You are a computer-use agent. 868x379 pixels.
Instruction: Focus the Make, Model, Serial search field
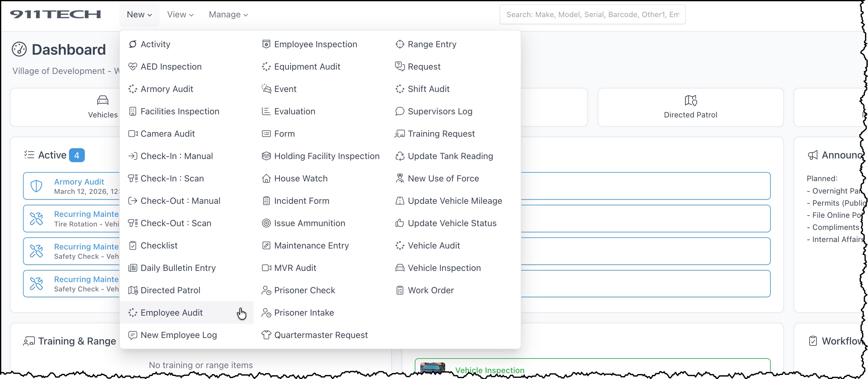(x=592, y=15)
